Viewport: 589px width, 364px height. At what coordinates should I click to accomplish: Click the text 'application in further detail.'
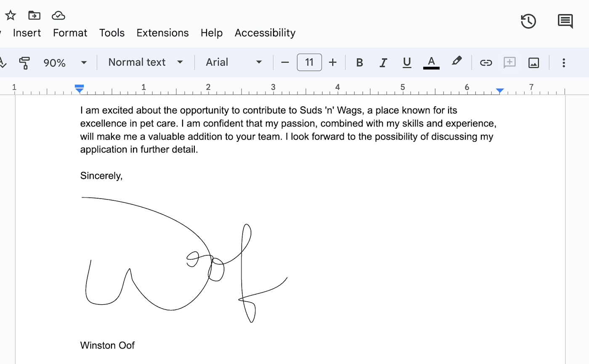pyautogui.click(x=139, y=150)
